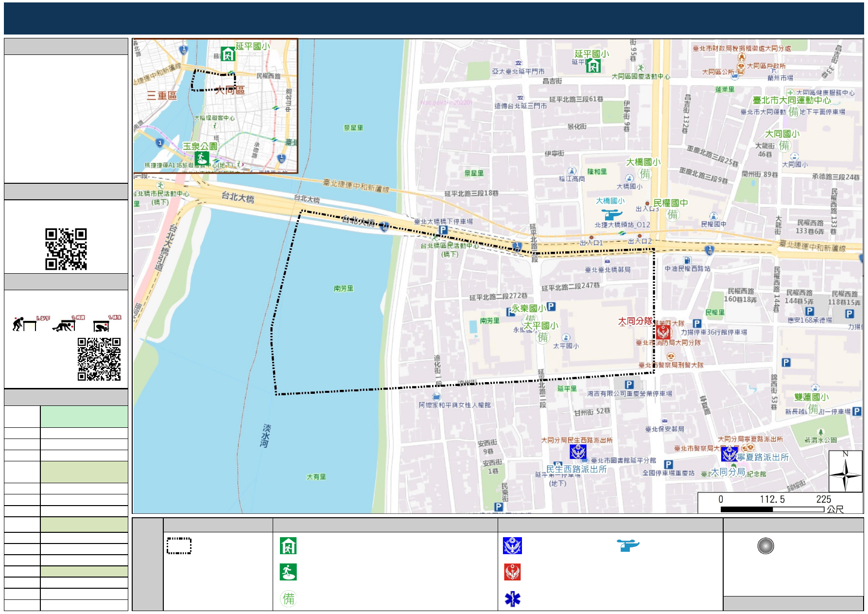Image resolution: width=868 pixels, height=614 pixels.
Task: Select parking icon at 力揚停車36行館停車場
Action: click(x=697, y=323)
